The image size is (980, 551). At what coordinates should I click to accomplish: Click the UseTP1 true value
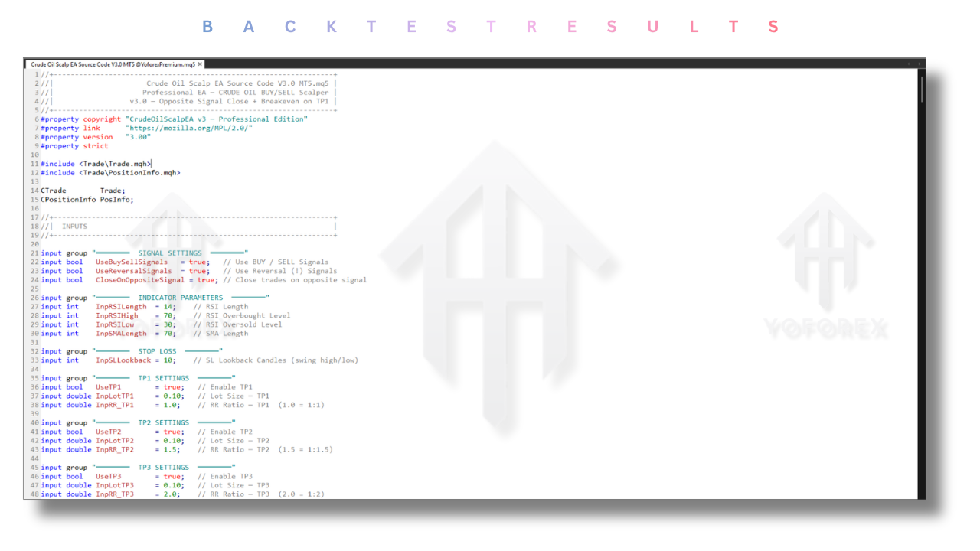click(x=171, y=387)
